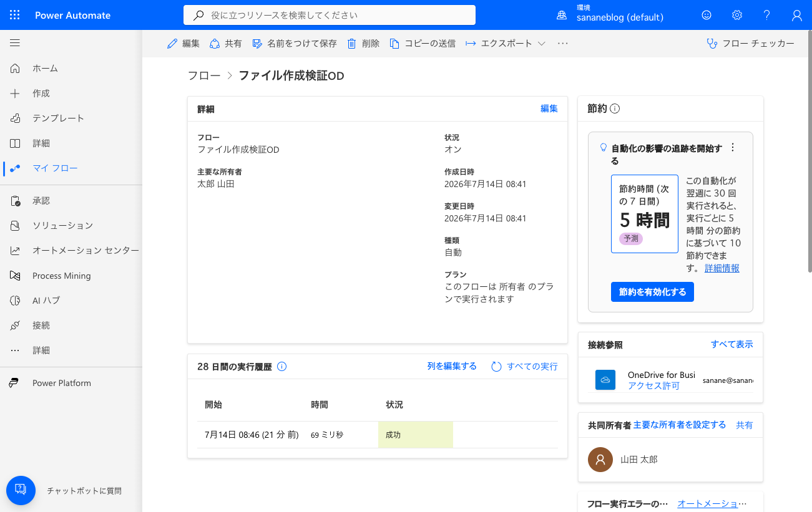This screenshot has width=812, height=512.
Task: Click the 節約を有効化する button
Action: tap(652, 292)
